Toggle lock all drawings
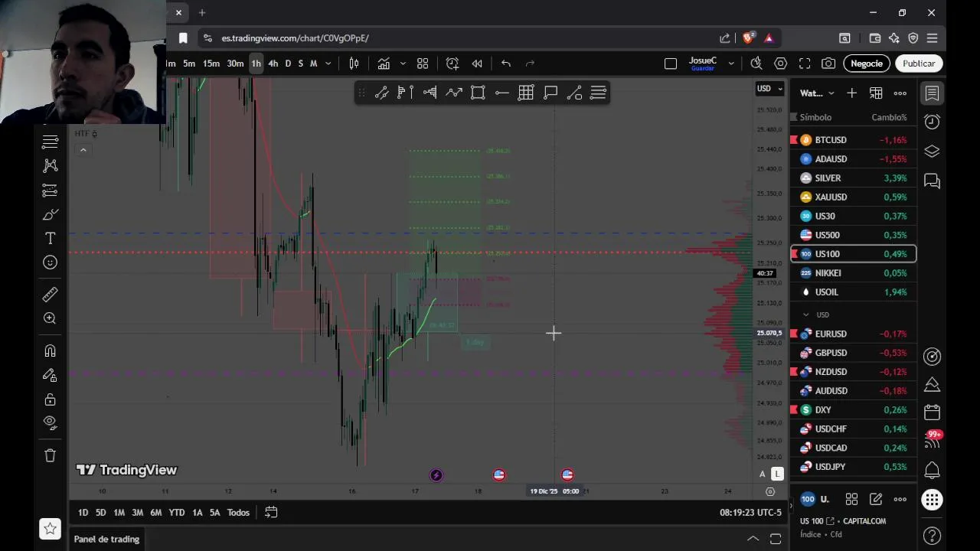The width and height of the screenshot is (980, 551). click(50, 399)
